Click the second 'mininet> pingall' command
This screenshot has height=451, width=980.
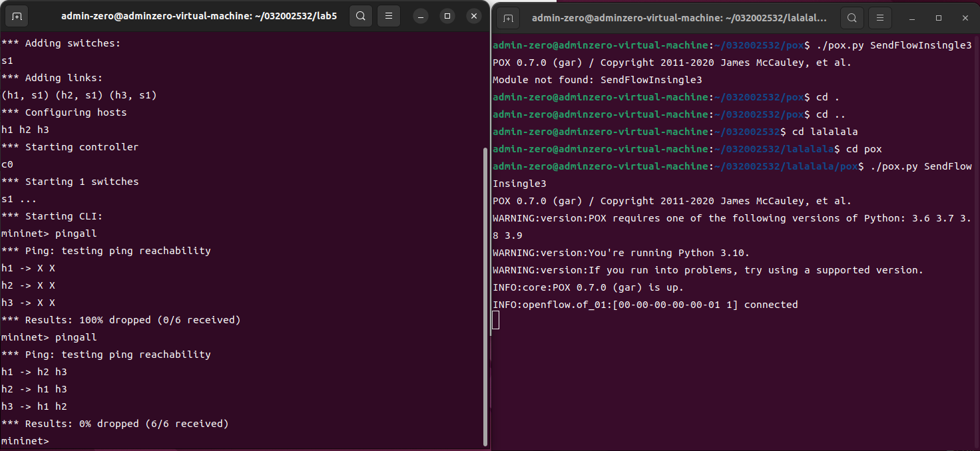click(49, 337)
